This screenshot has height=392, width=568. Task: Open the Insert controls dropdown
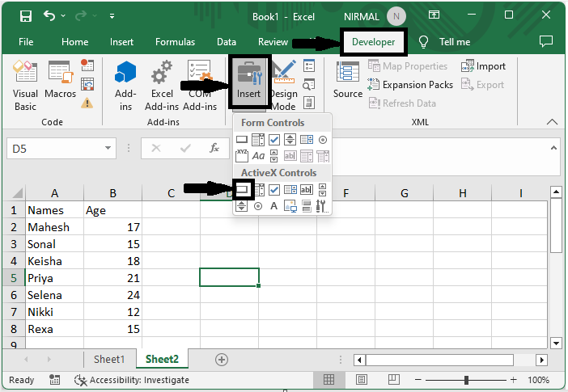click(x=249, y=81)
